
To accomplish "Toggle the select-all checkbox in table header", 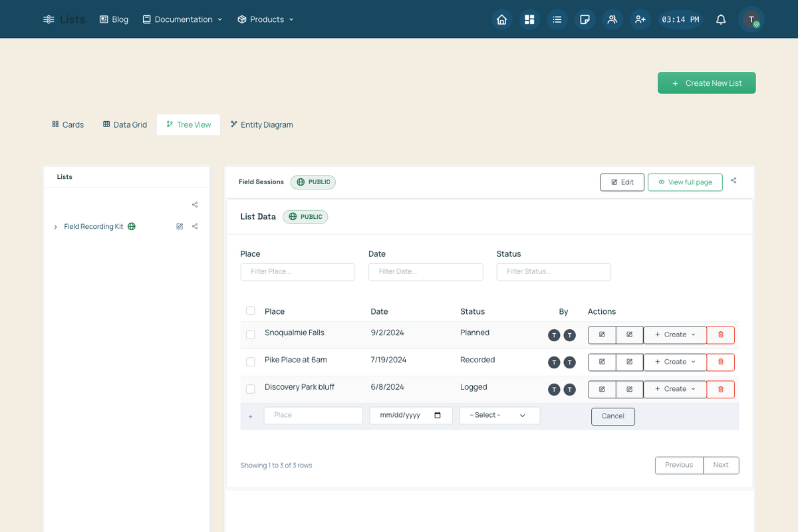I will coord(250,311).
